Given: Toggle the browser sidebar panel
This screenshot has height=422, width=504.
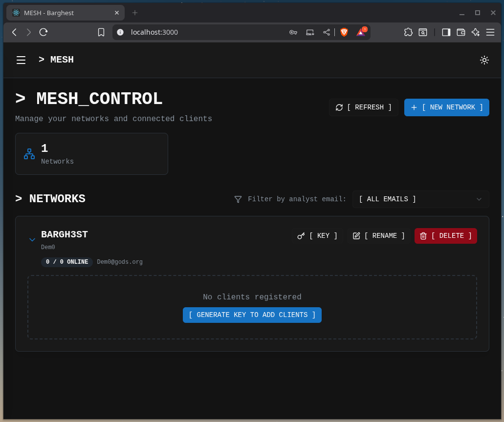Looking at the screenshot, I should (446, 32).
